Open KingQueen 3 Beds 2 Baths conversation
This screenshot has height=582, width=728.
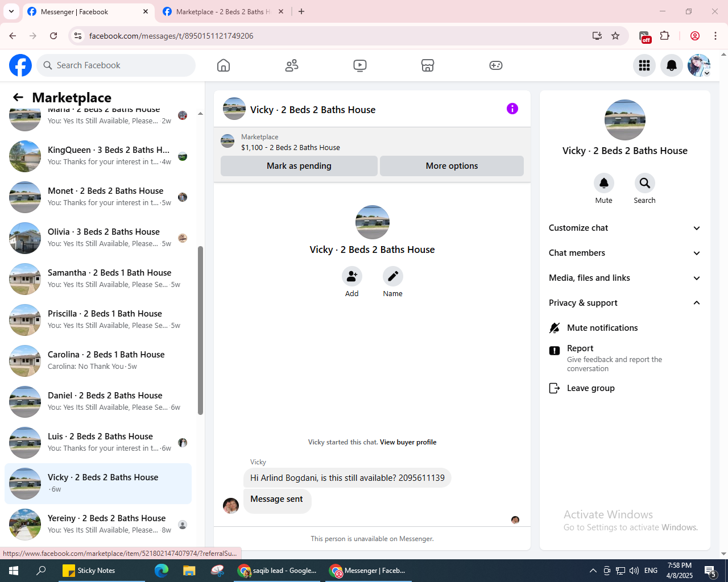coord(98,156)
